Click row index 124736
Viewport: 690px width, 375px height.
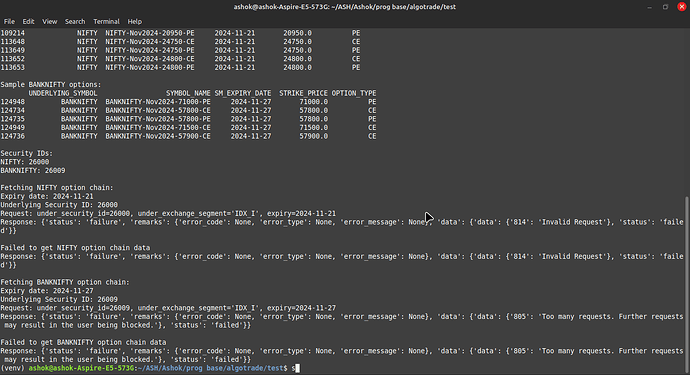(13, 136)
